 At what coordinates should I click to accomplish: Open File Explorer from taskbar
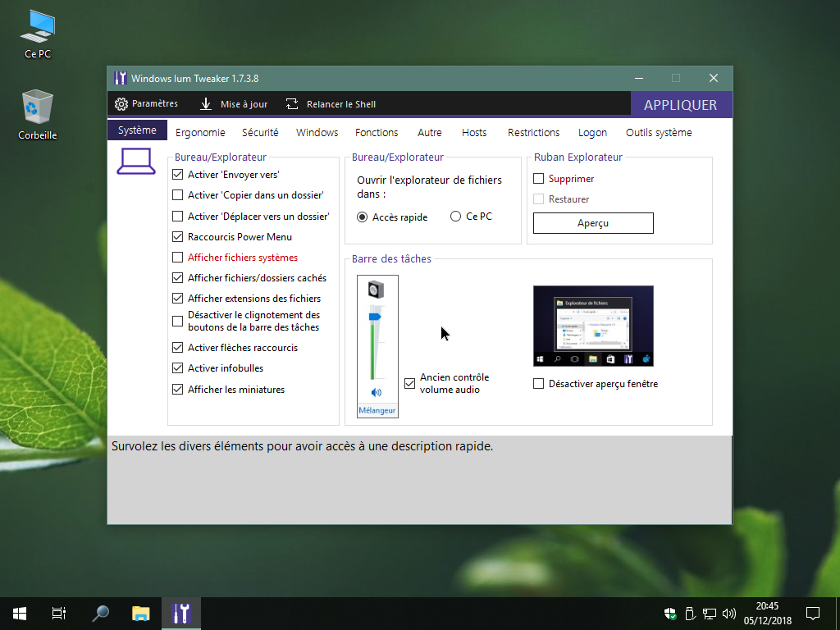[x=141, y=614]
